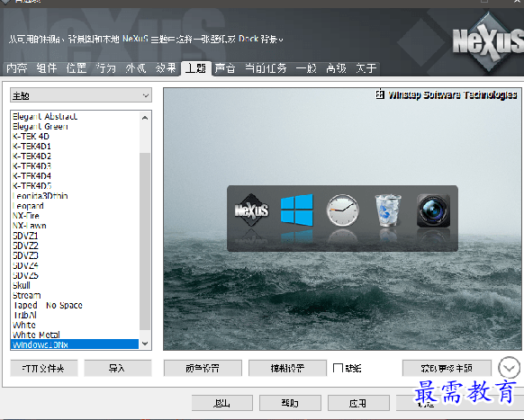Image resolution: width=524 pixels, height=420 pixels.
Task: Select the SDVZ5 theme
Action: pyautogui.click(x=75, y=275)
